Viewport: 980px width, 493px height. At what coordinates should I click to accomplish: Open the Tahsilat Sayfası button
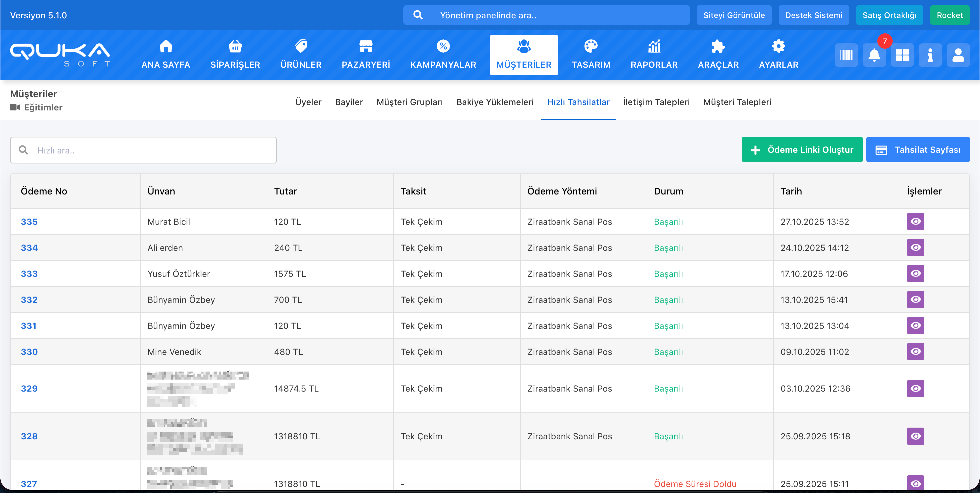(917, 150)
